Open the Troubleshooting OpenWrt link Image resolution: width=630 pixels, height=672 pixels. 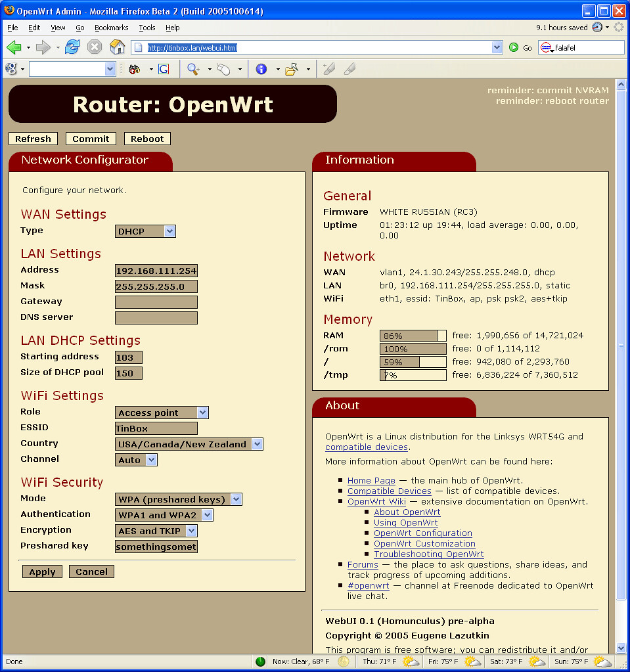[x=428, y=554]
